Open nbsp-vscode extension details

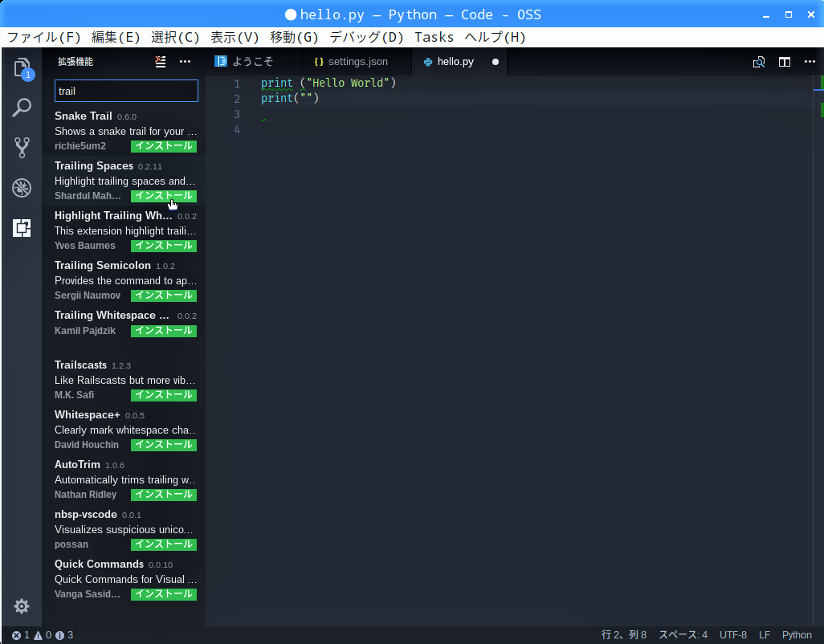(x=124, y=529)
